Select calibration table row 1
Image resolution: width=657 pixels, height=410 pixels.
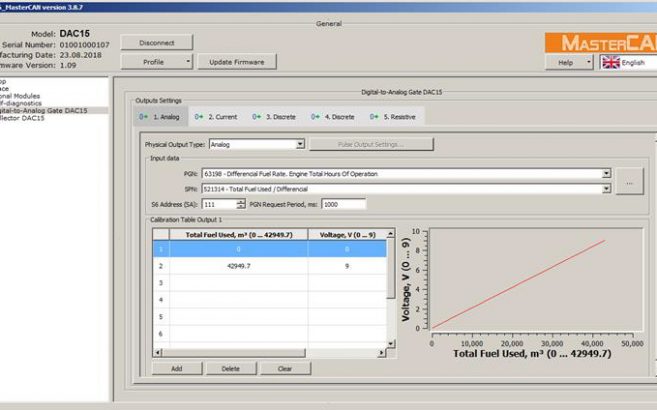tap(269, 249)
